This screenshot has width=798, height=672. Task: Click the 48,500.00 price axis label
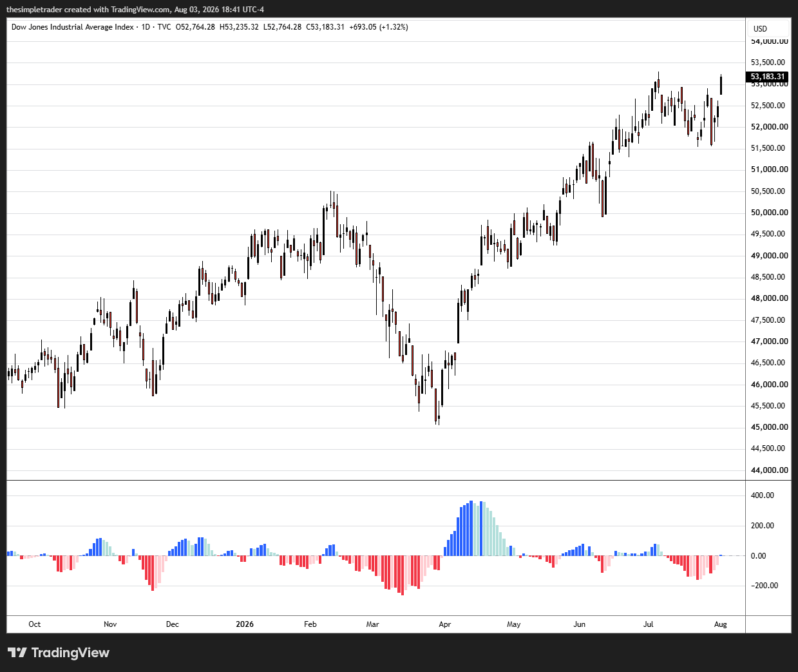[768, 277]
